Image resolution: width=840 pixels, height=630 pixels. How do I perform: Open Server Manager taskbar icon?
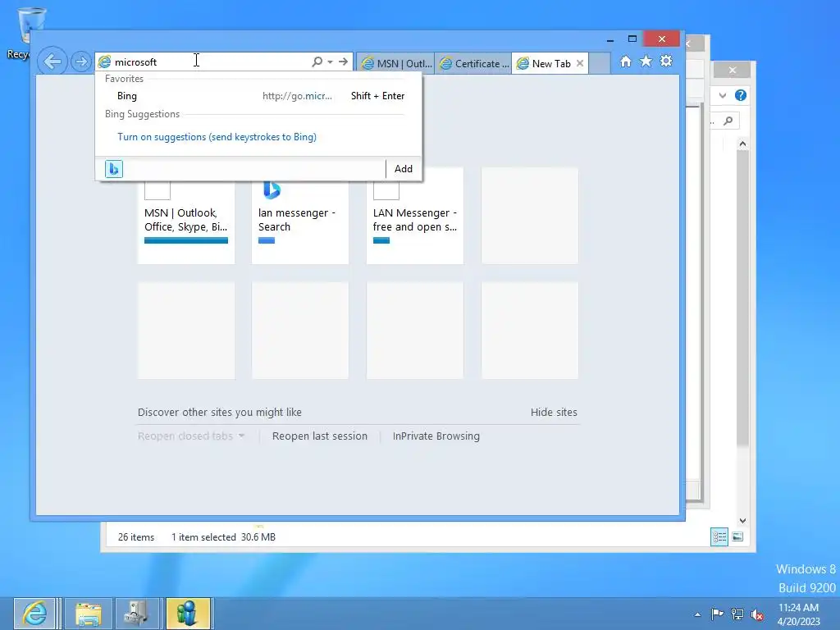click(137, 614)
